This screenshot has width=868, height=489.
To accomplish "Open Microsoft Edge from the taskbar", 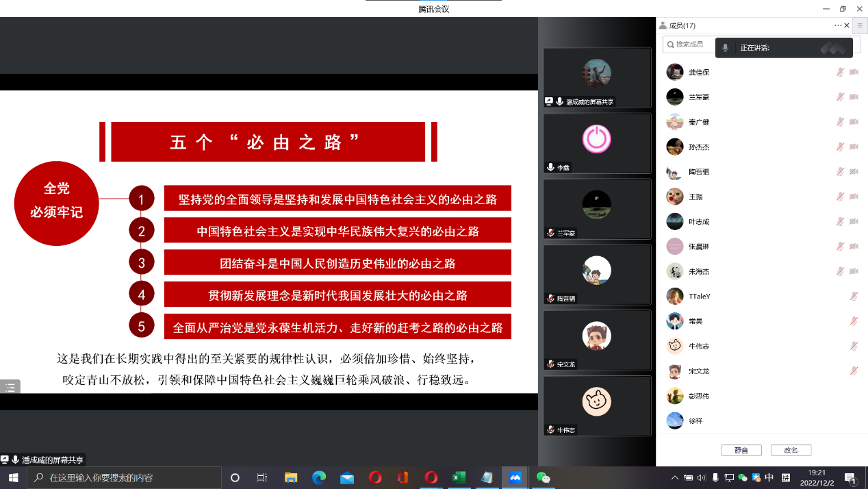I will (319, 477).
